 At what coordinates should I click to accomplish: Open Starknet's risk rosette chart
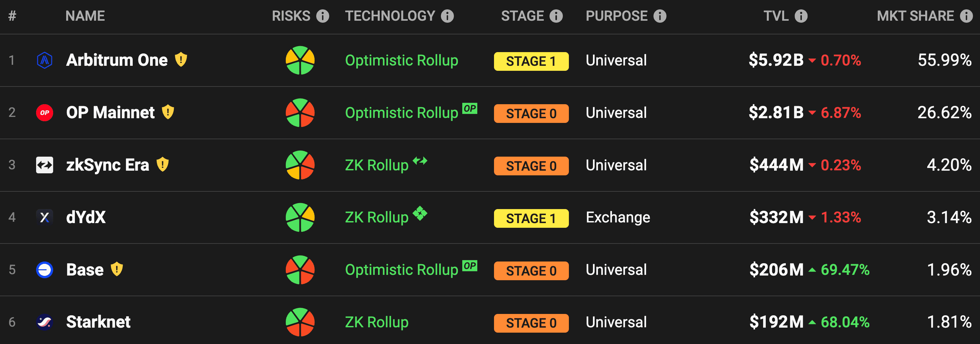click(x=300, y=322)
